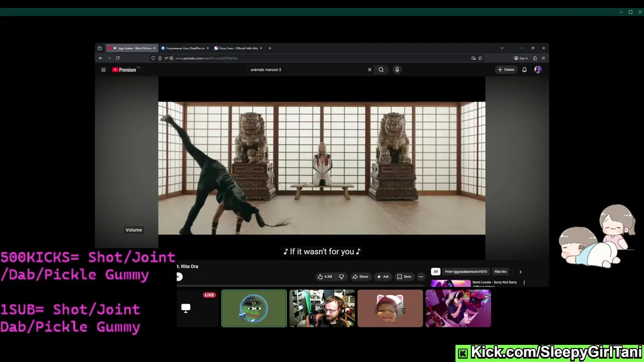Open the Create menu
The height and width of the screenshot is (362, 644).
coord(506,70)
